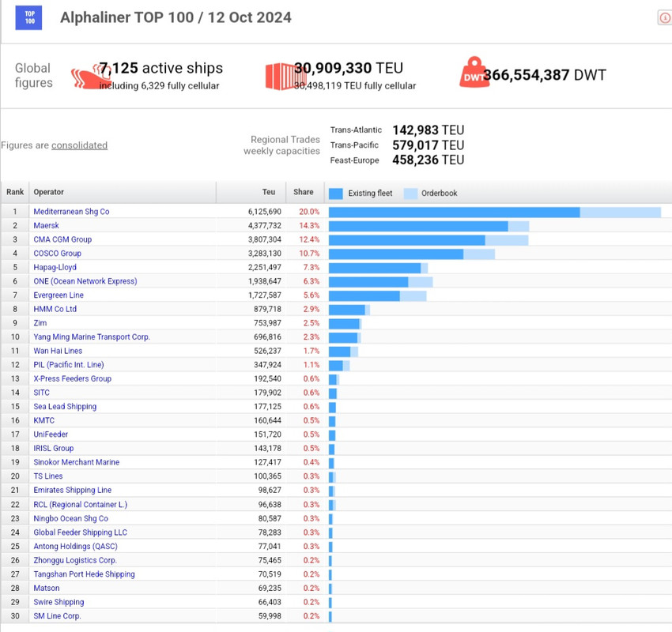Open PIL (Pacific Int. Line) link
Screen dimensions: 672x632
(x=69, y=365)
